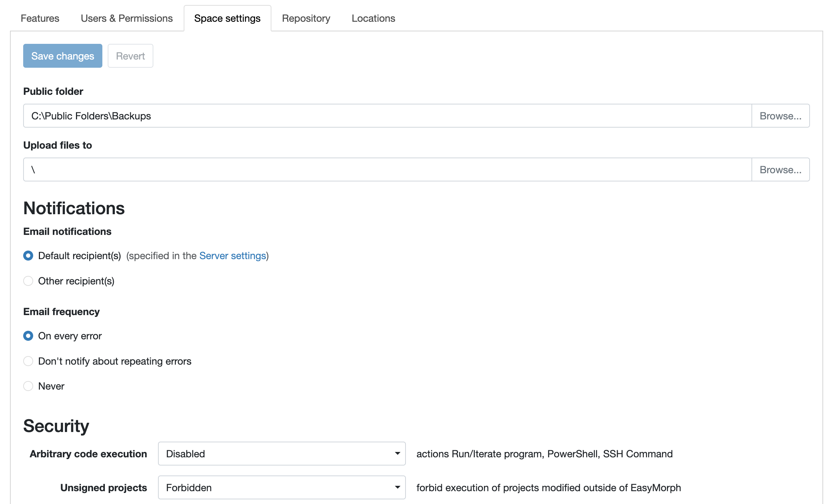831x504 pixels.
Task: Browse for the Public folder
Action: click(x=780, y=116)
